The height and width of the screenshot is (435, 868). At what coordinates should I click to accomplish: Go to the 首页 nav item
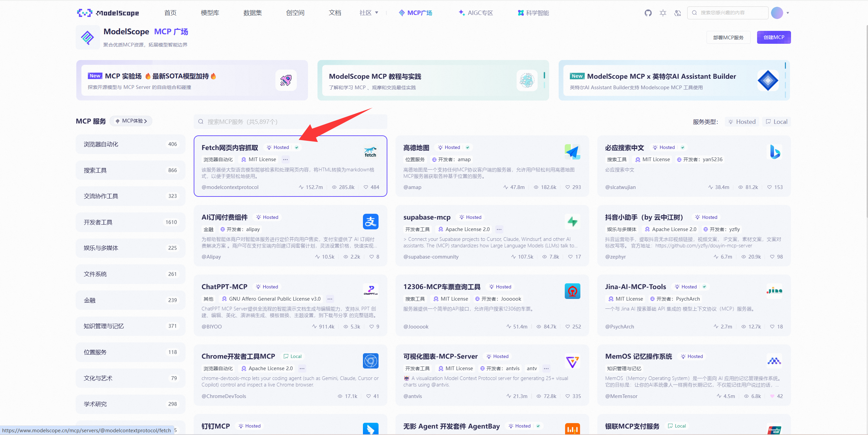point(170,13)
